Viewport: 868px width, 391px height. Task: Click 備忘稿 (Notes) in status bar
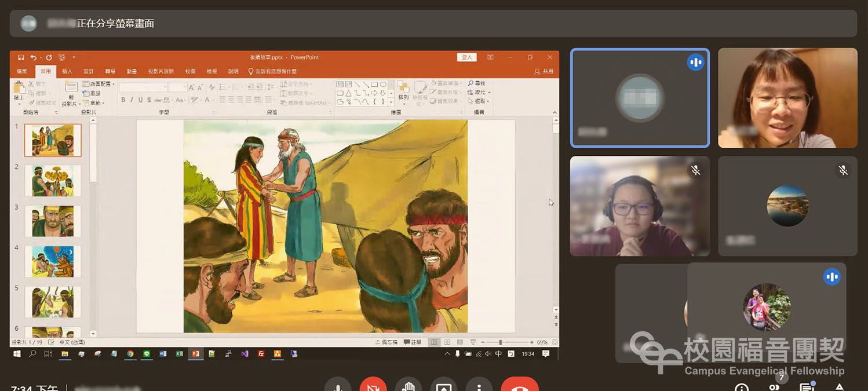click(x=386, y=342)
